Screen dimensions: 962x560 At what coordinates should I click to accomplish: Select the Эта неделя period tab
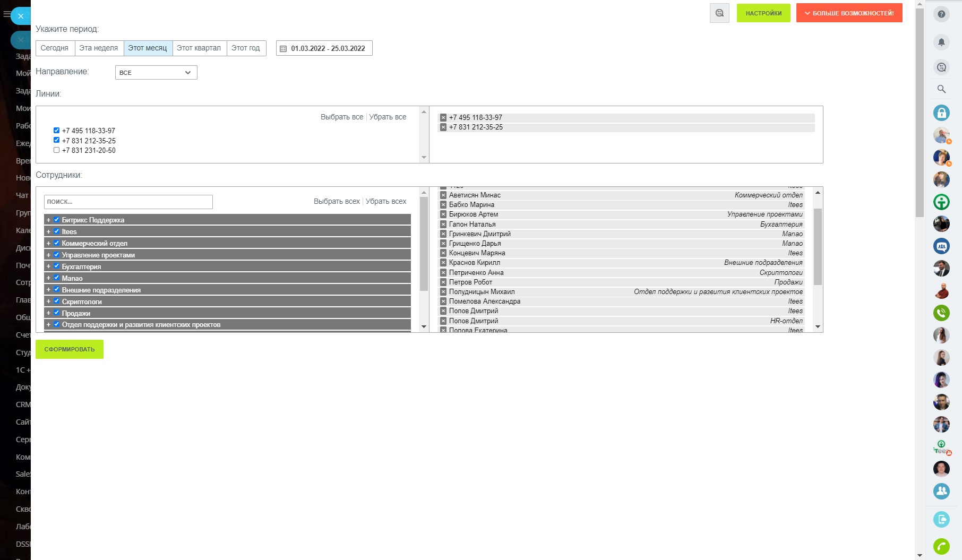coord(99,48)
